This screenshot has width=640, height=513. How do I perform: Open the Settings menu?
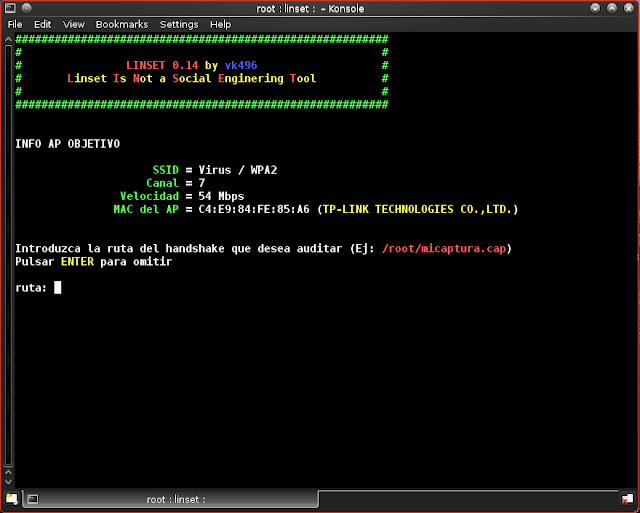179,24
